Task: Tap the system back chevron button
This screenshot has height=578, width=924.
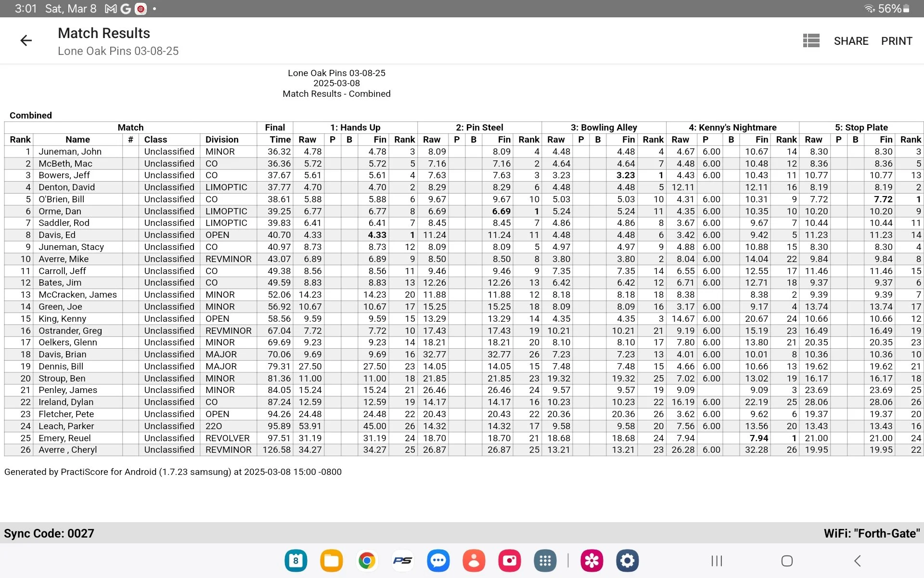Action: pos(857,561)
